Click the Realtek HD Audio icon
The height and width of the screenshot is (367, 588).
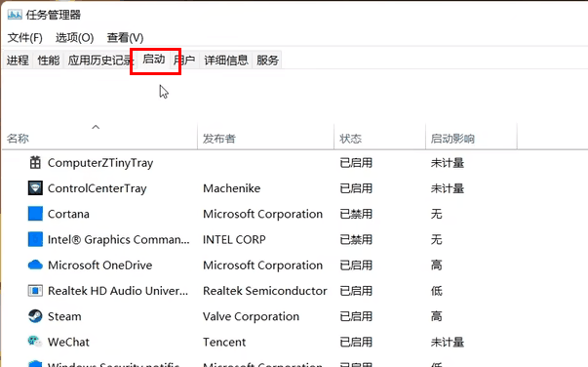pos(35,291)
